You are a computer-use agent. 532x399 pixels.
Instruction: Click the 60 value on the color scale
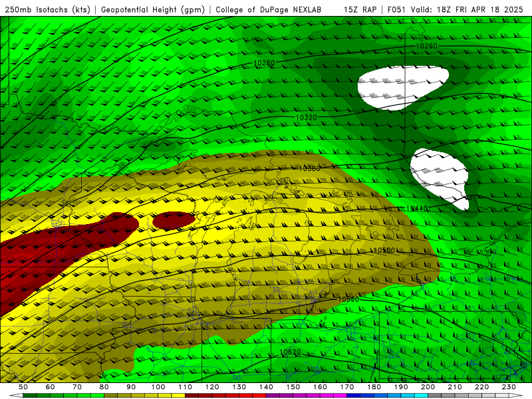[50, 387]
